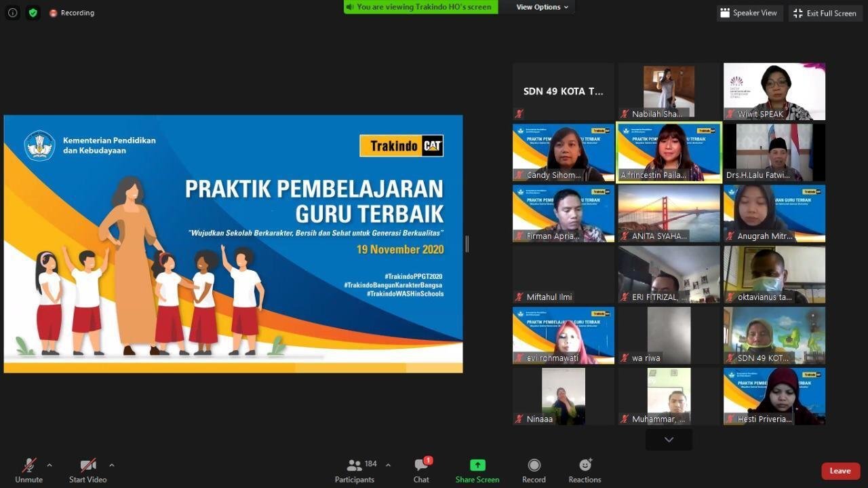
Task: Click the meeting info icon
Action: (12, 13)
